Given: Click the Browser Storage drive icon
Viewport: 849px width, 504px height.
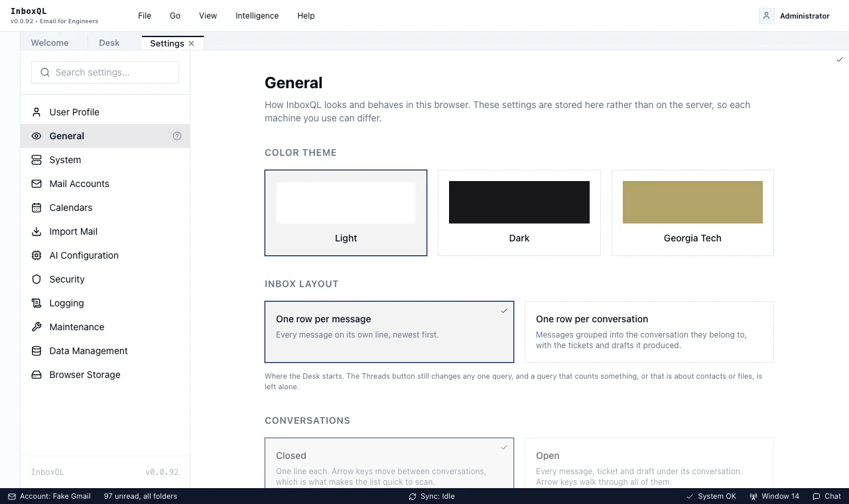Looking at the screenshot, I should pyautogui.click(x=36, y=375).
